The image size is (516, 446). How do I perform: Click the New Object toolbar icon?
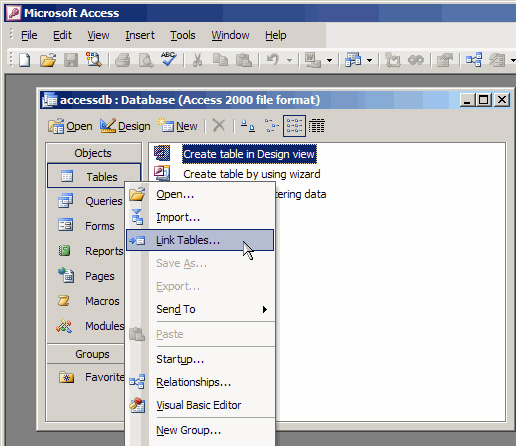click(497, 60)
